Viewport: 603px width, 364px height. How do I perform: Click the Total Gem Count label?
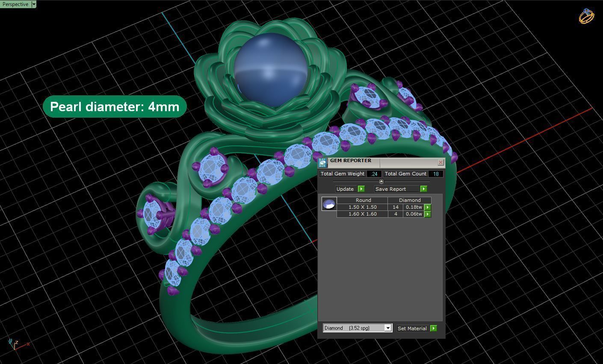point(405,174)
